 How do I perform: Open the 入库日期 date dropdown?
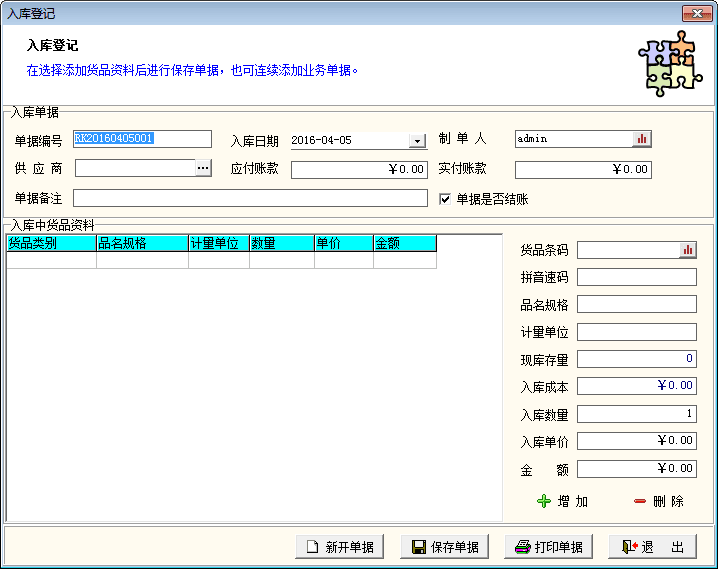click(x=417, y=141)
